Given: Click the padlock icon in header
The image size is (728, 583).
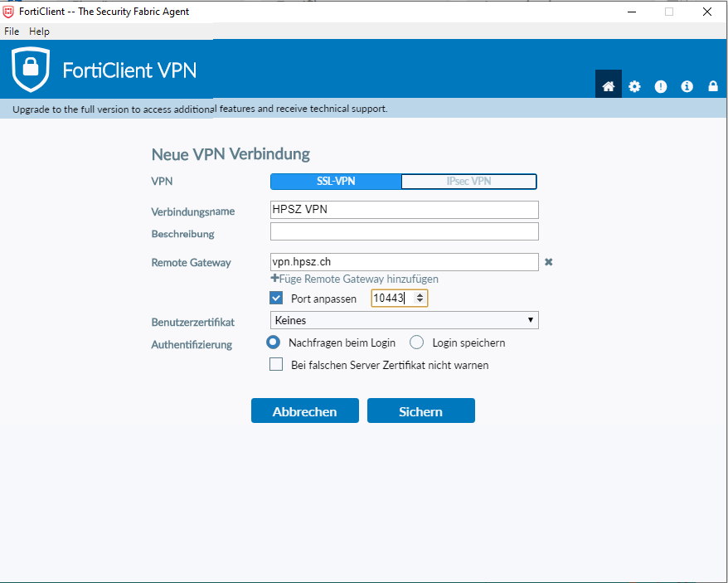Looking at the screenshot, I should [x=713, y=86].
